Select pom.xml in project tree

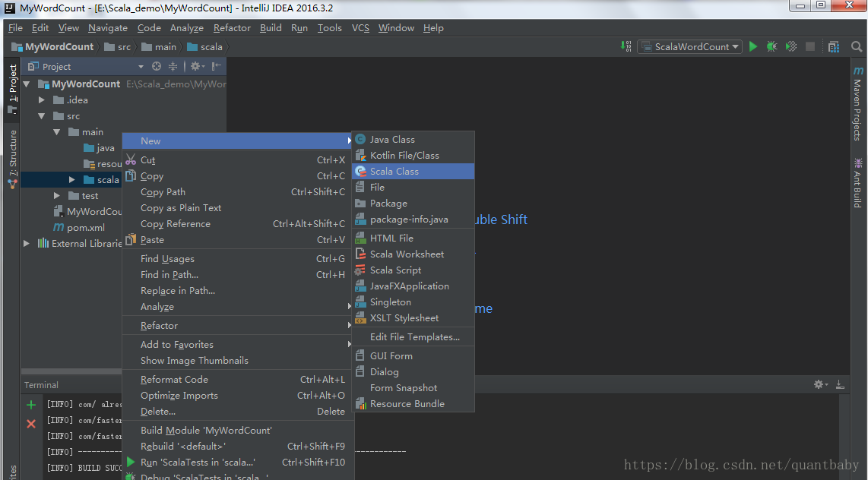click(x=78, y=227)
